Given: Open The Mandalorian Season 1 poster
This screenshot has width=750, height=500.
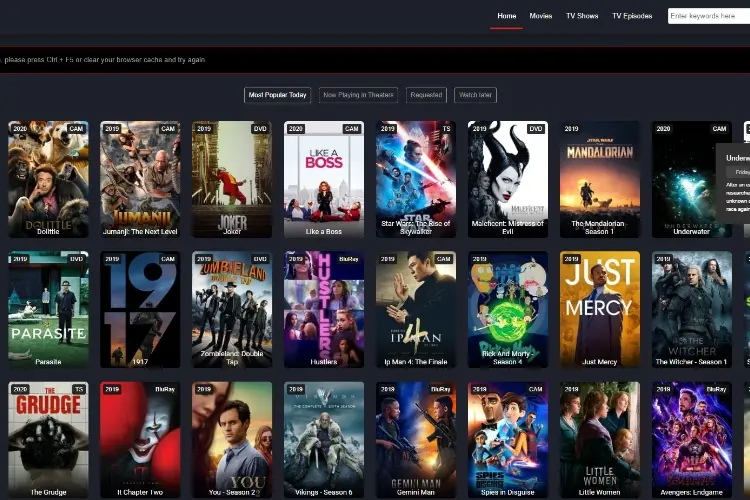Looking at the screenshot, I should [599, 179].
